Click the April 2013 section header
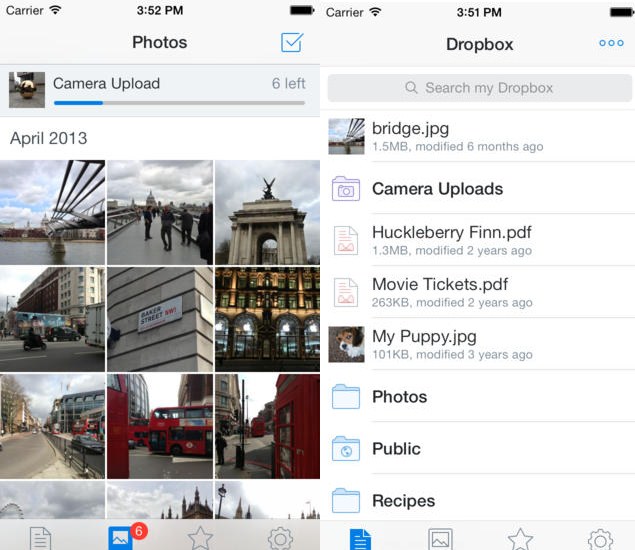 click(x=49, y=138)
